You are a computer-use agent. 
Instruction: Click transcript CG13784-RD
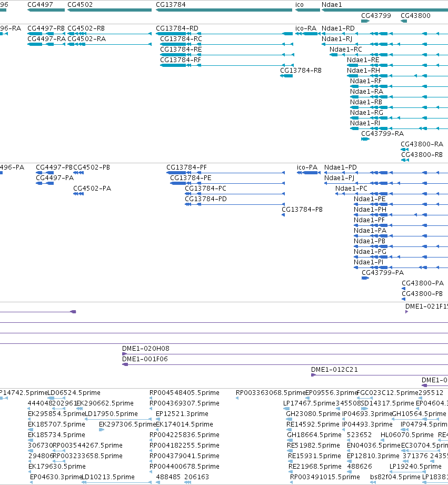pos(224,34)
